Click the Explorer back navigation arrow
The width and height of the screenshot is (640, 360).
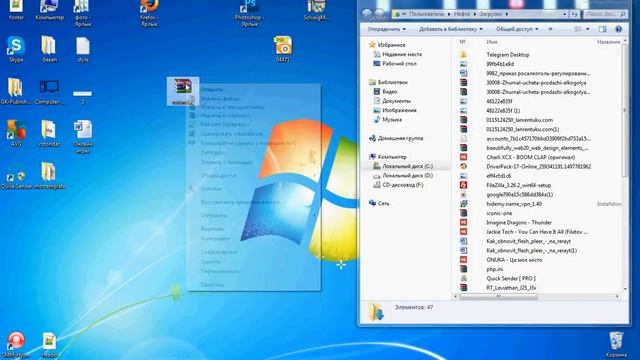click(367, 14)
